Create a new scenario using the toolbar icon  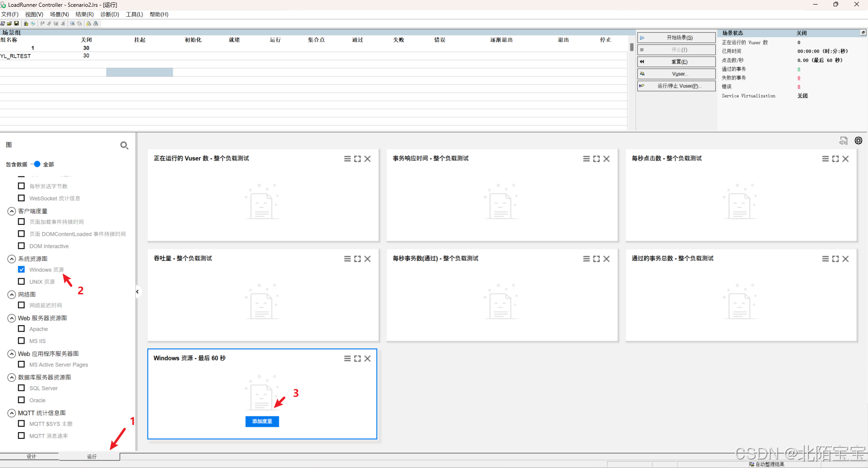coord(3,24)
